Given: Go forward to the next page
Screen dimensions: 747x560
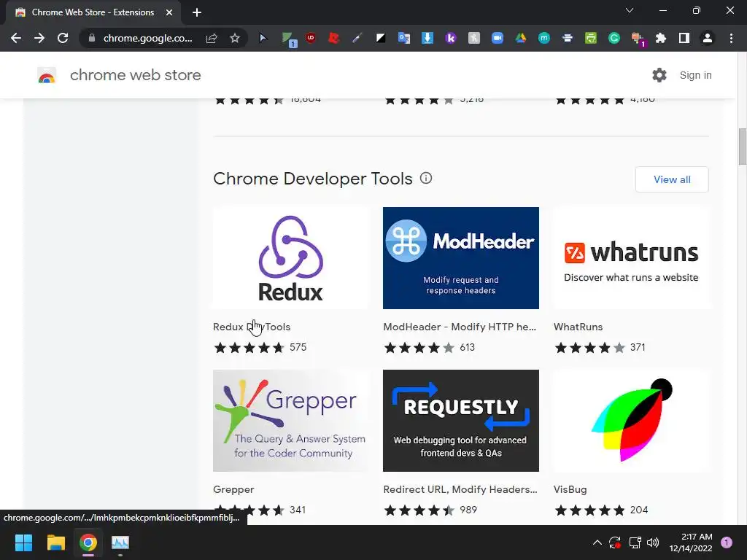Looking at the screenshot, I should point(39,38).
